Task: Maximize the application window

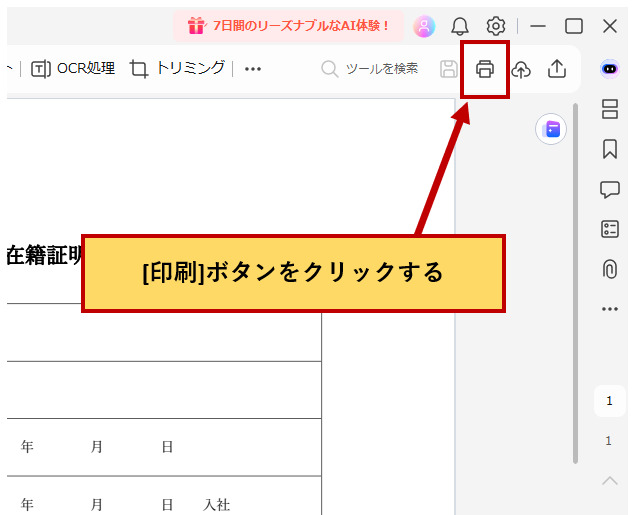Action: (x=574, y=26)
